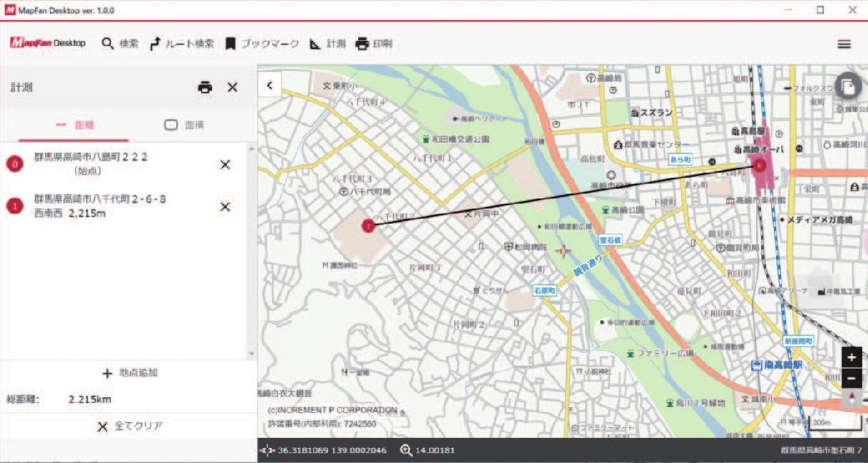Click the 印刷 print toolbar button

point(373,43)
